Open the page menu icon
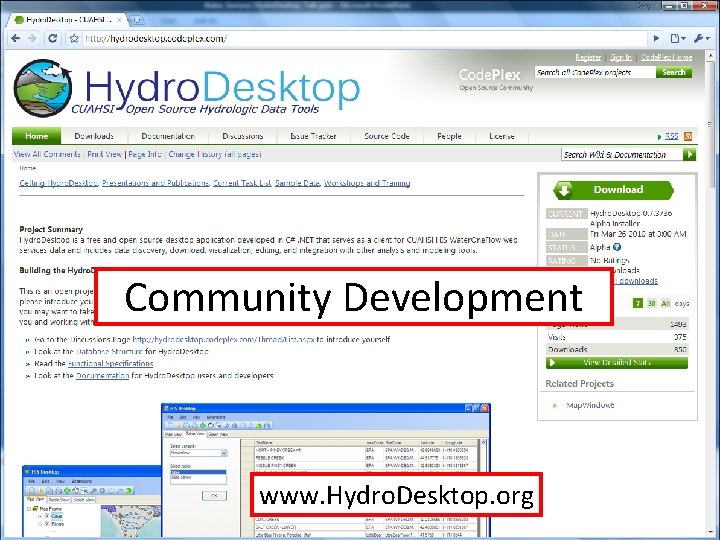This screenshot has width=720, height=540. tap(677, 39)
